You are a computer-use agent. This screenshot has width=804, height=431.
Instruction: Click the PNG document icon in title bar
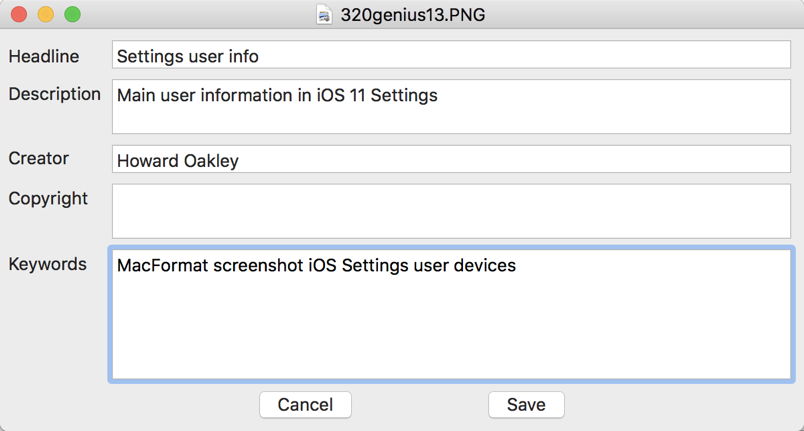[x=324, y=15]
